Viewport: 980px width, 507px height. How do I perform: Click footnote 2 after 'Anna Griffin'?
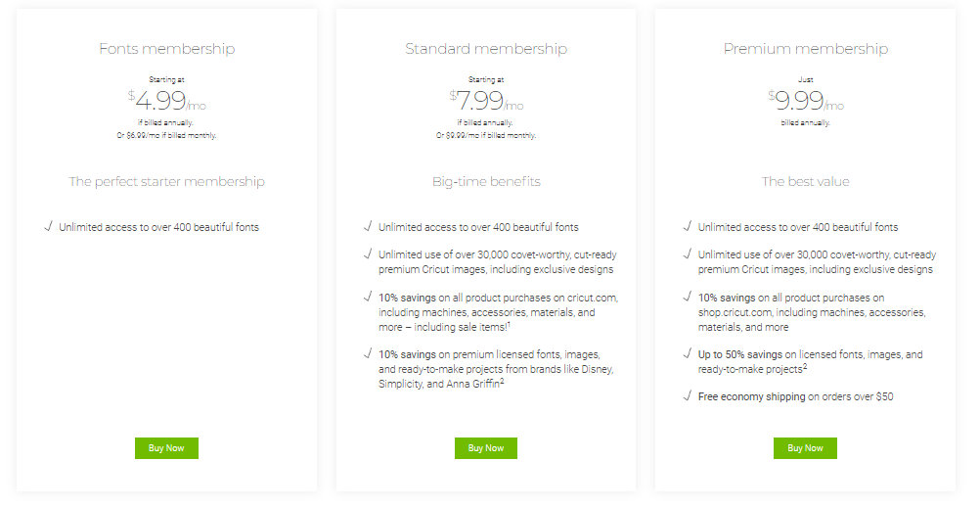click(x=502, y=381)
